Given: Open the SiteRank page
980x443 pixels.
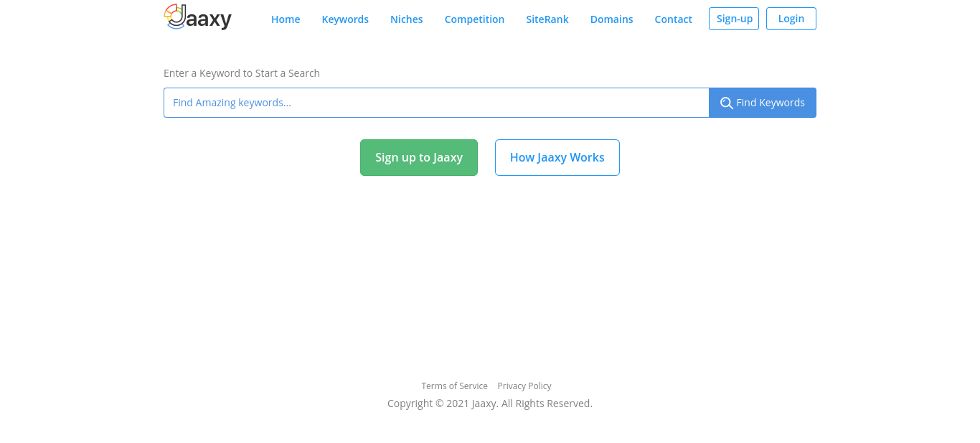Looking at the screenshot, I should pyautogui.click(x=547, y=19).
